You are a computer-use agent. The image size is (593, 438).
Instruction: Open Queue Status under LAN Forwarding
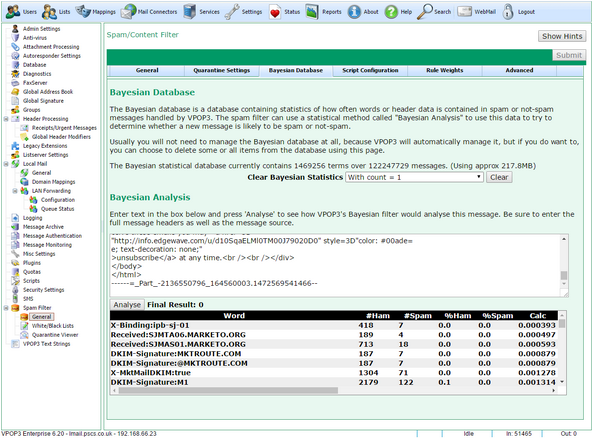pos(57,209)
